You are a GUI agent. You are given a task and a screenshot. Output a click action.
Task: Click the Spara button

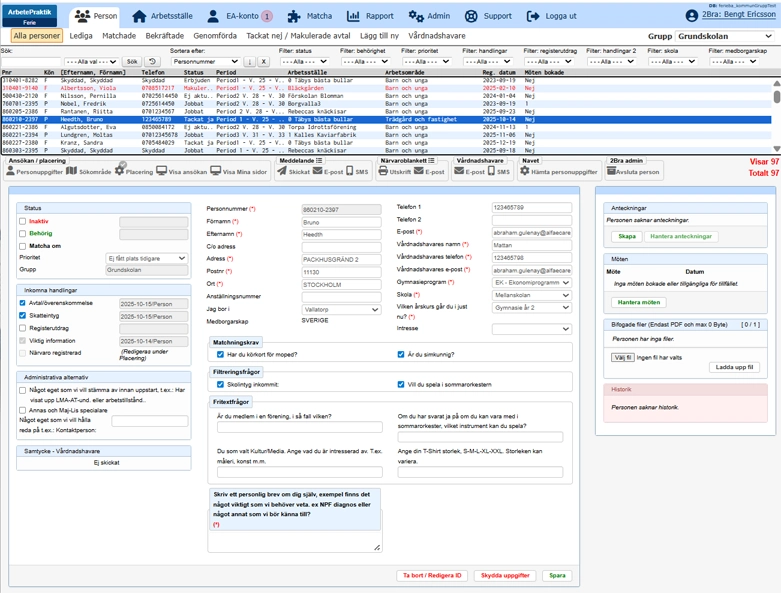(557, 576)
